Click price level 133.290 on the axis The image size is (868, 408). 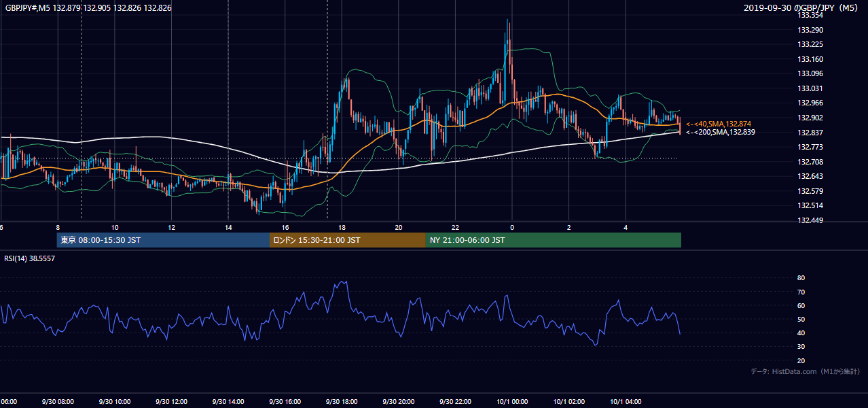click(x=810, y=30)
